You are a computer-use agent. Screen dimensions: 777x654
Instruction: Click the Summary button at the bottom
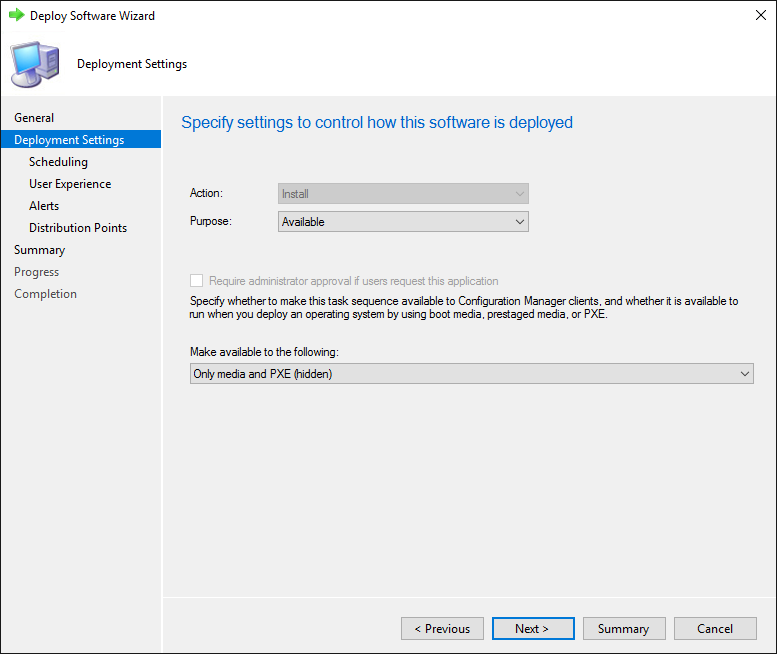pos(623,629)
